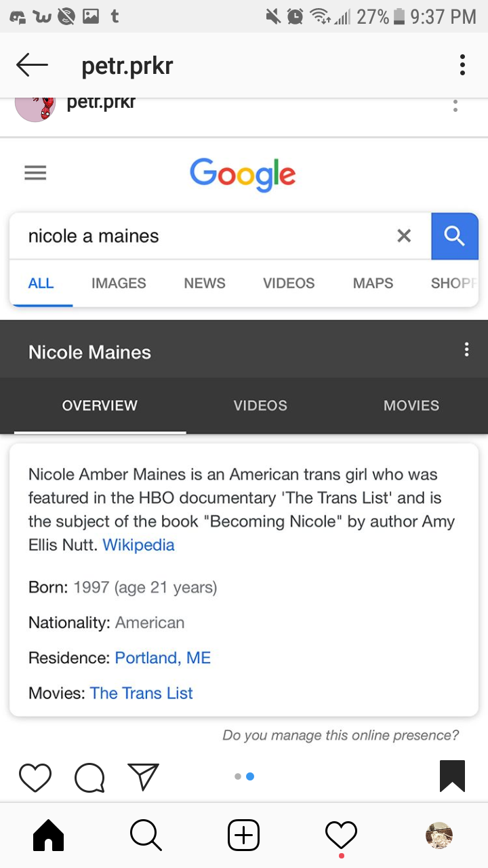488x868 pixels.
Task: Share post via paper plane icon
Action: coord(143,777)
